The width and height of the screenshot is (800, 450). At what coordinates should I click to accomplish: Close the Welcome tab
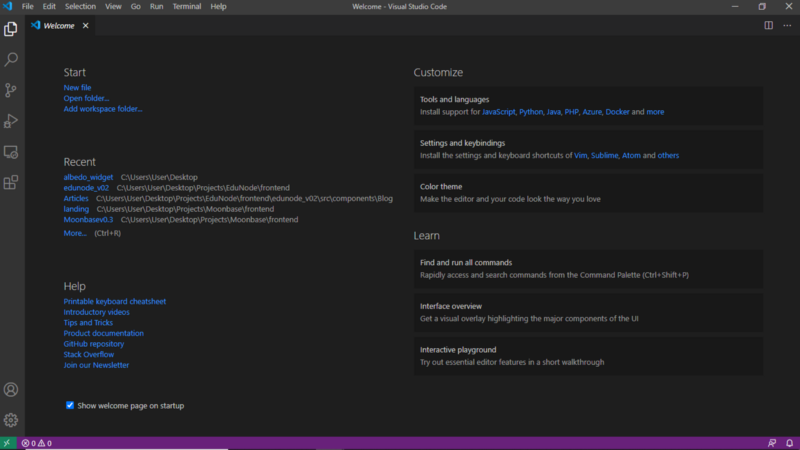coord(86,26)
